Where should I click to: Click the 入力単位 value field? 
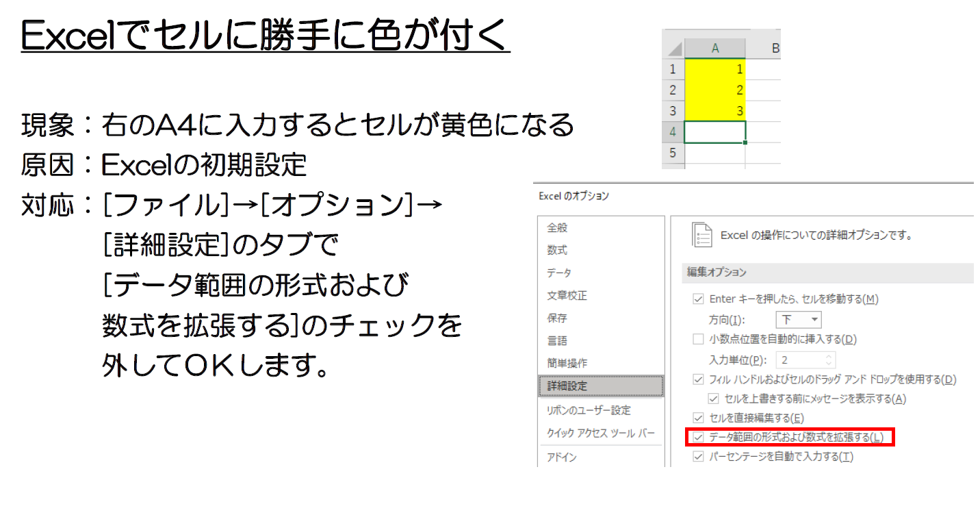pos(799,360)
